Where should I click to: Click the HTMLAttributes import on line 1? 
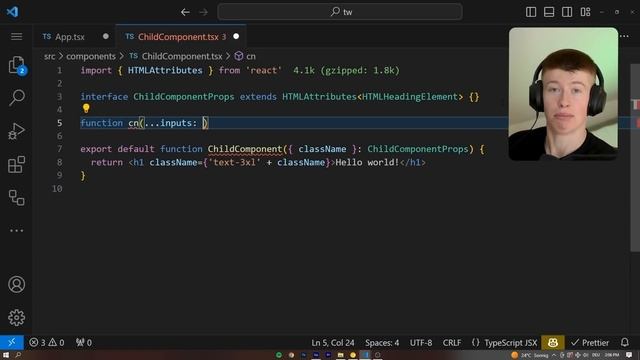coord(165,70)
